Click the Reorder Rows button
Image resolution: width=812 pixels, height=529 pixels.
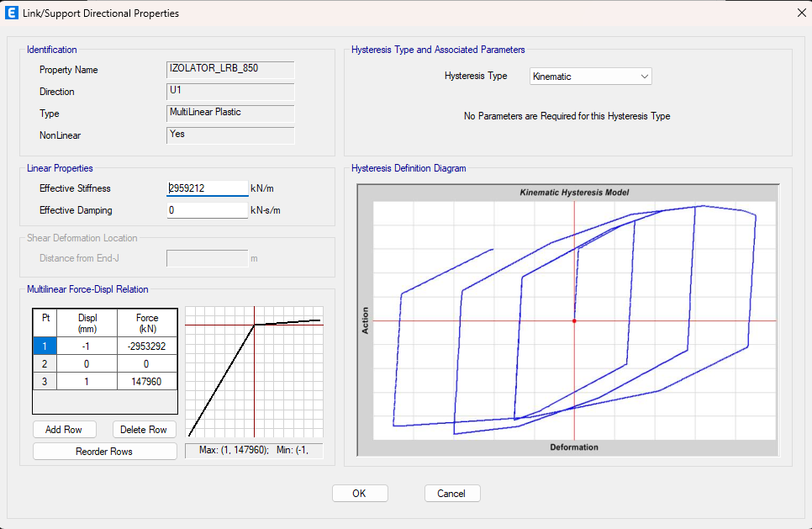click(104, 452)
